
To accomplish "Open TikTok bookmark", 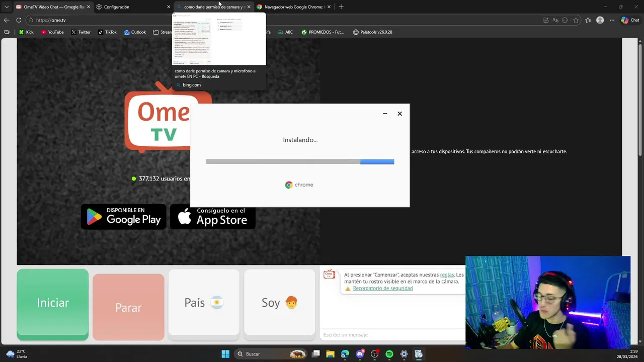I will tap(107, 32).
